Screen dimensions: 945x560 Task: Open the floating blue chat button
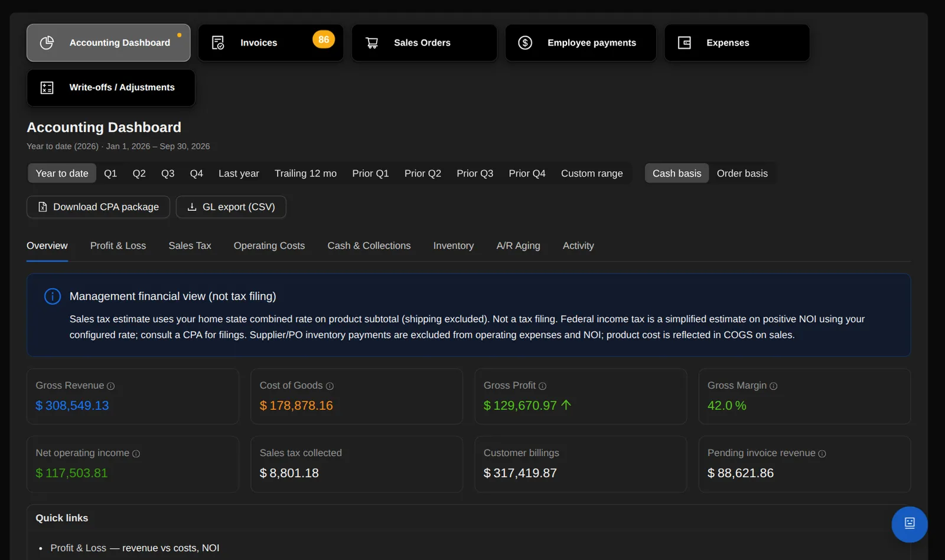click(x=910, y=524)
